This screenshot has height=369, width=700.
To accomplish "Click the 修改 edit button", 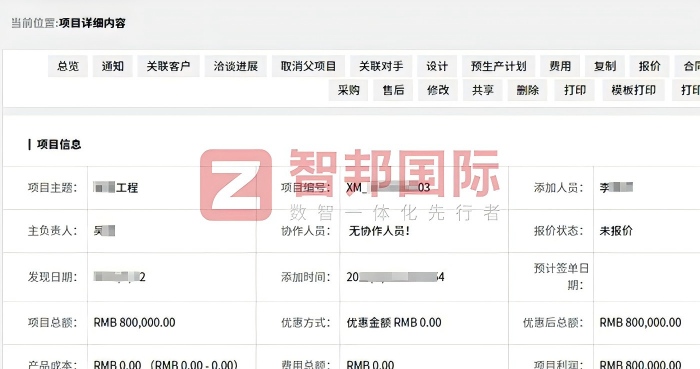I will click(438, 90).
